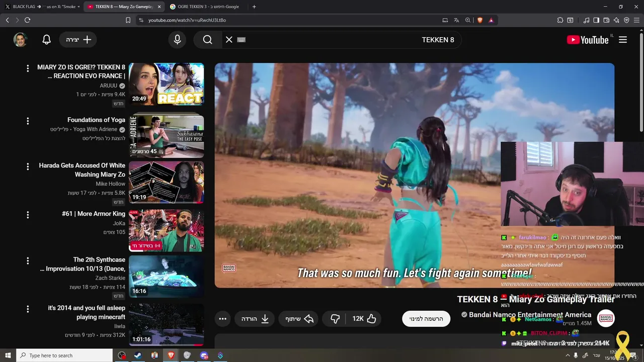Open the Brave Wallet icon
This screenshot has width=644, height=362.
(606, 20)
